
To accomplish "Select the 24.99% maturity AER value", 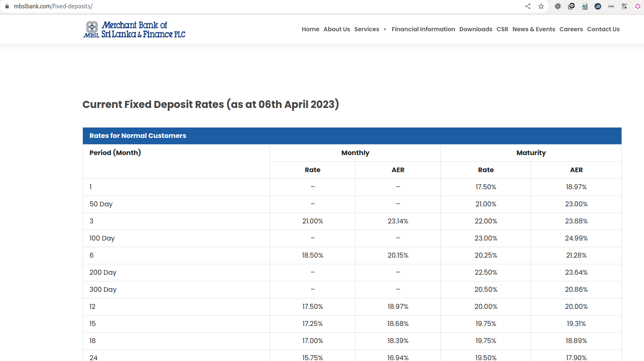I will tap(577, 238).
